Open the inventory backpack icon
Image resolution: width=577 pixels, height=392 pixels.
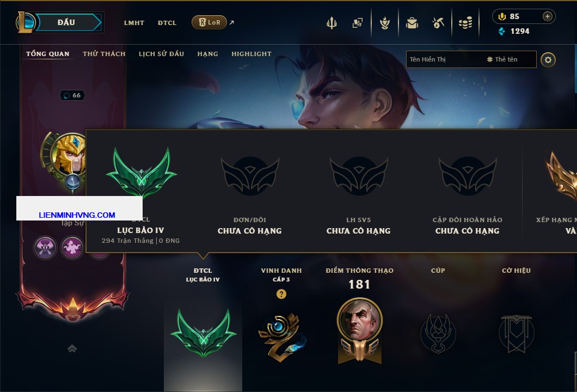coord(412,23)
